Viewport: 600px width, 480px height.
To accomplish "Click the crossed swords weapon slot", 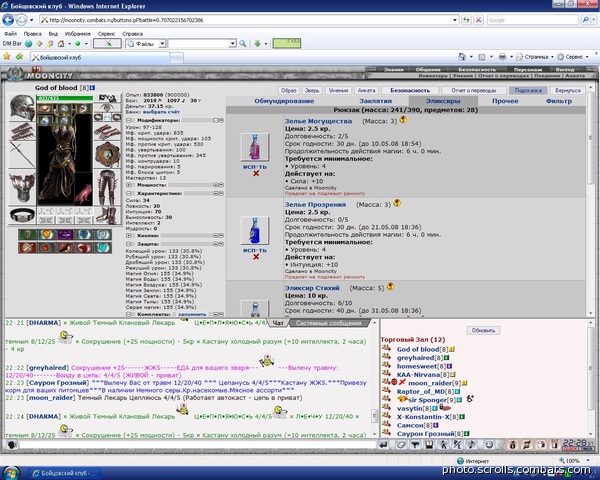I will (x=22, y=155).
